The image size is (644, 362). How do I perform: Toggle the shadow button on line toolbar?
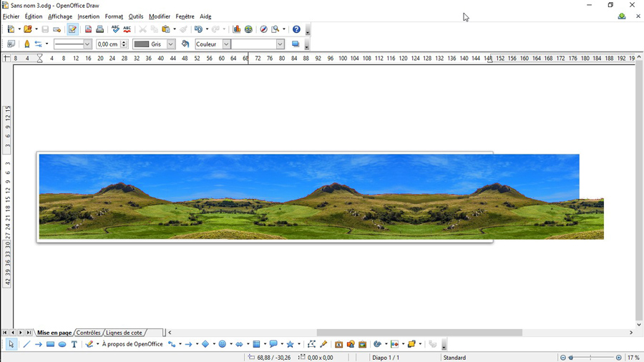295,44
